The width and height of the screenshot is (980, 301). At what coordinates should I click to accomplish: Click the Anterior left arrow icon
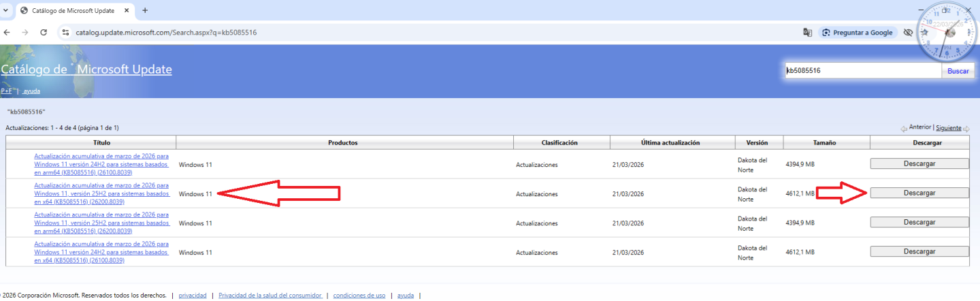pos(904,128)
